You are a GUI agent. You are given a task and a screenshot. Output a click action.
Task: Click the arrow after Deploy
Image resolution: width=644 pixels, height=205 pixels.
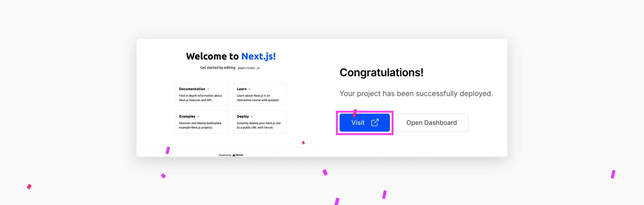point(251,116)
